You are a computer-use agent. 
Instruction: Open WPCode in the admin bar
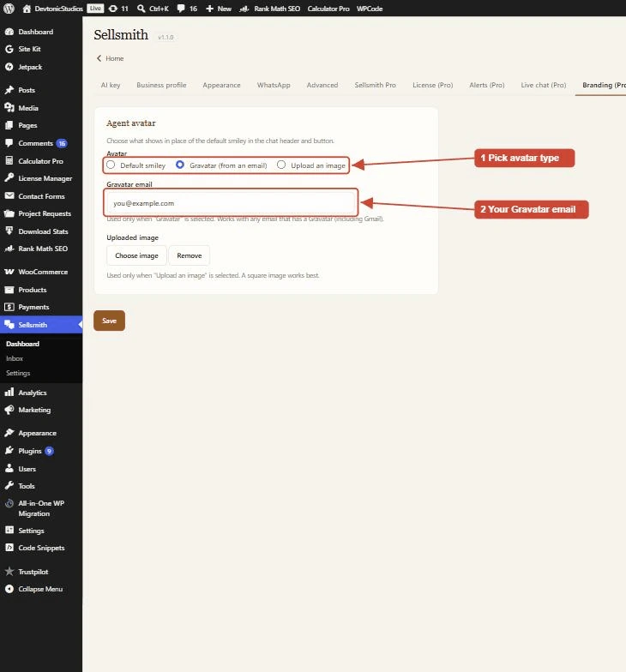click(370, 9)
